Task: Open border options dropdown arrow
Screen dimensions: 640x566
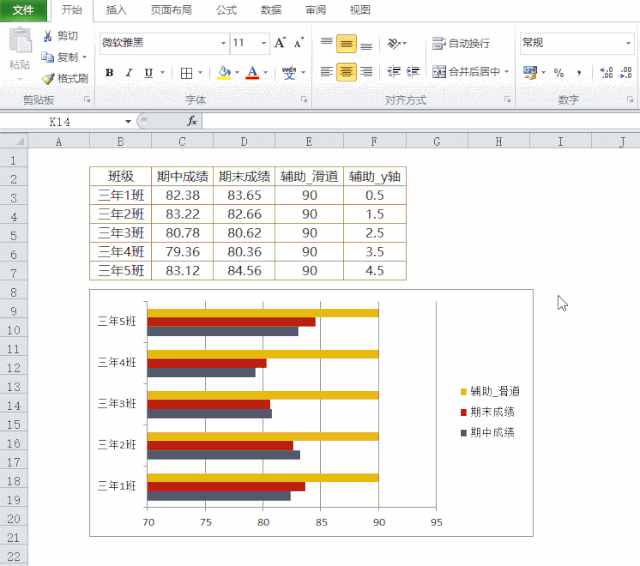Action: click(x=200, y=73)
